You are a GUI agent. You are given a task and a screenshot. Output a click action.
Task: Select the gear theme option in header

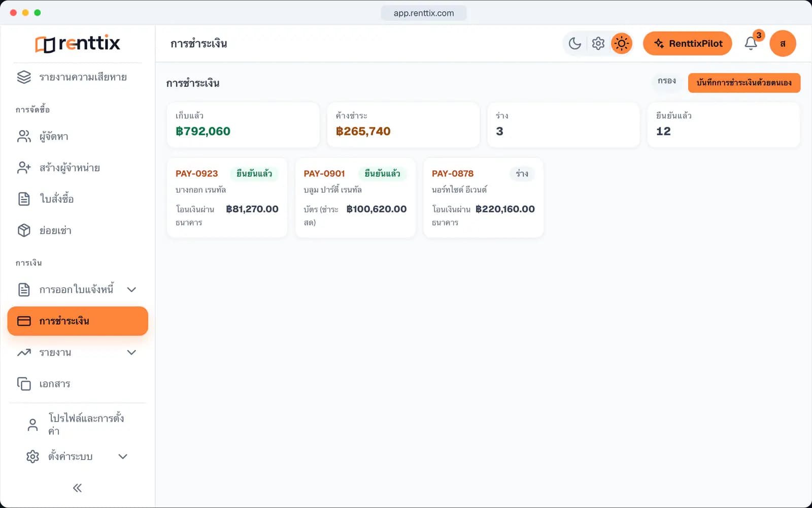pos(598,44)
